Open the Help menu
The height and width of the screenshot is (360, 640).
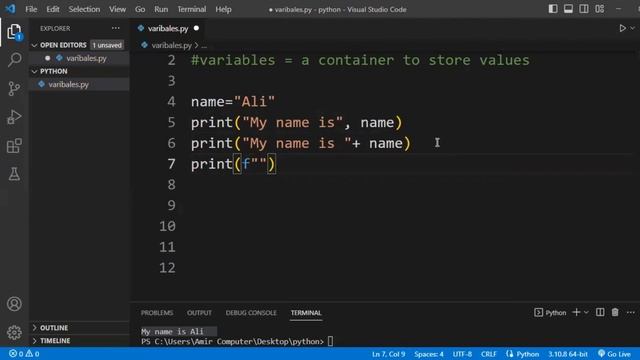[223, 9]
